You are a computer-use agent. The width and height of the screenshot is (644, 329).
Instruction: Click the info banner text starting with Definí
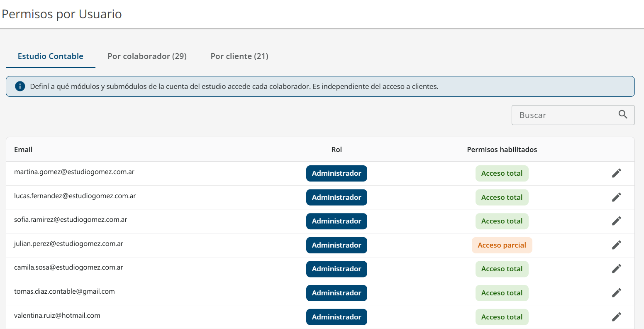click(x=234, y=87)
